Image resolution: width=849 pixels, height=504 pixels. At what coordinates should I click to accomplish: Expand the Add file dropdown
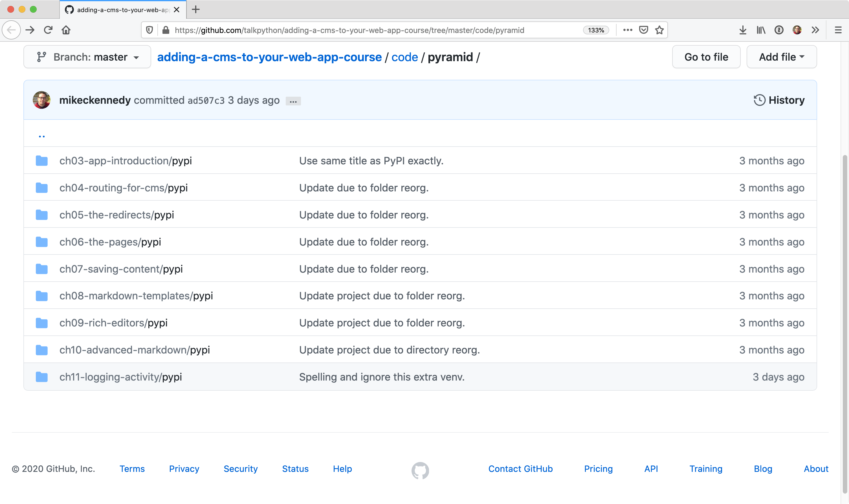[781, 57]
